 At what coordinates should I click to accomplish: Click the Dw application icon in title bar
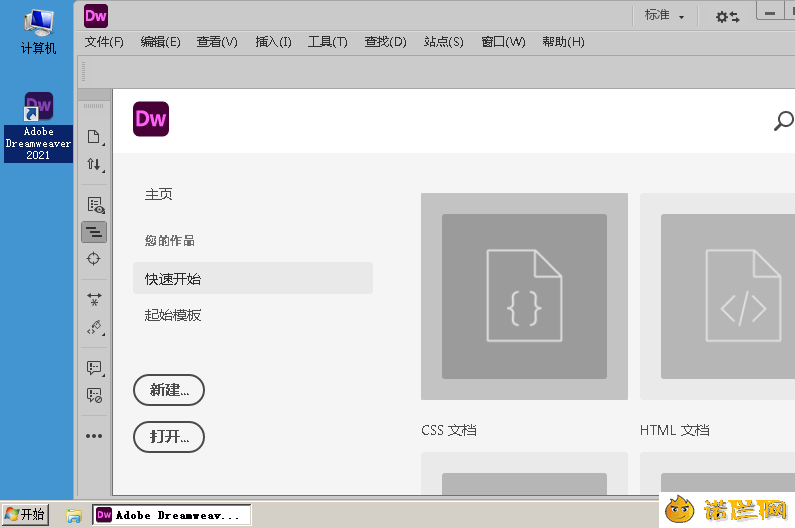coord(96,16)
